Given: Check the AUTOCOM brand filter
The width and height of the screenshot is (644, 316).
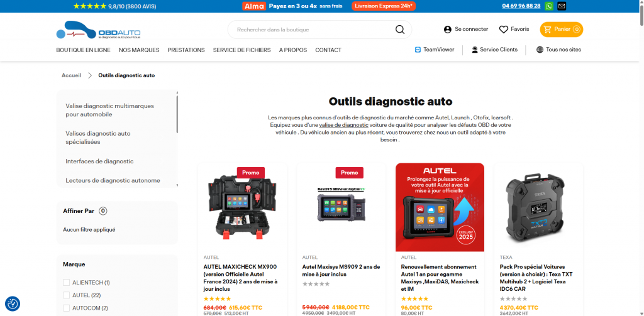Looking at the screenshot, I should [x=66, y=308].
